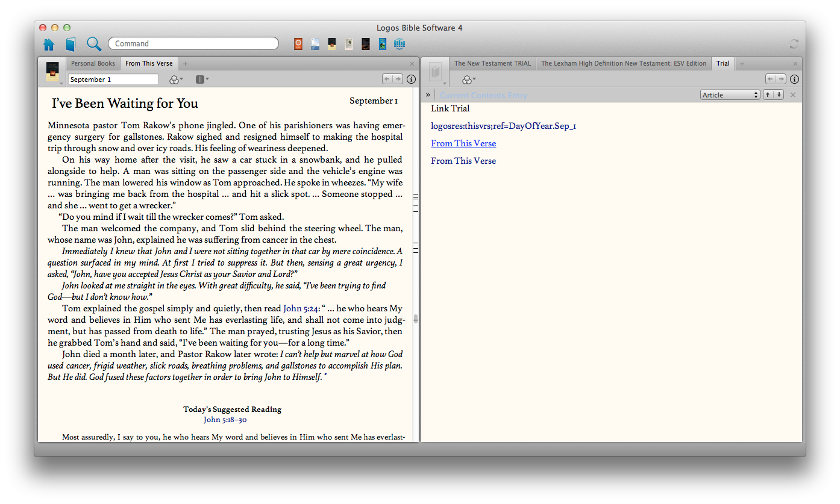
Task: Click the September 1 reference box
Action: tap(113, 79)
